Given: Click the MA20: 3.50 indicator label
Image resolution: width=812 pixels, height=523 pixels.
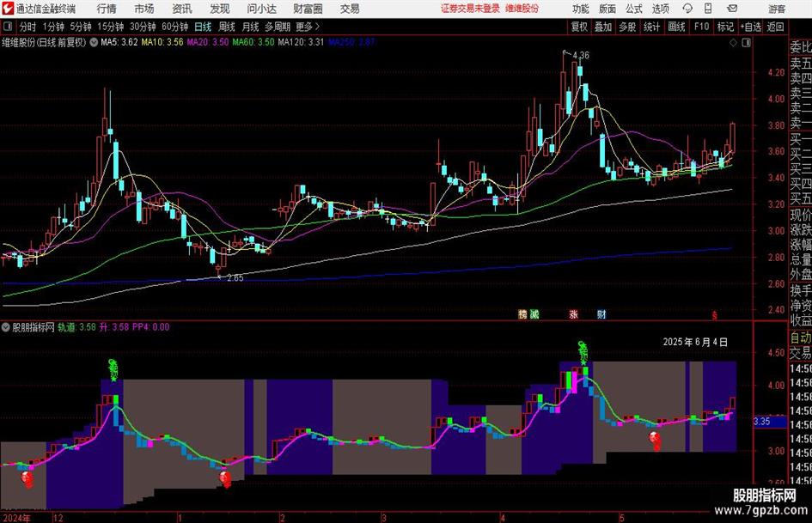Looking at the screenshot, I should coord(208,42).
